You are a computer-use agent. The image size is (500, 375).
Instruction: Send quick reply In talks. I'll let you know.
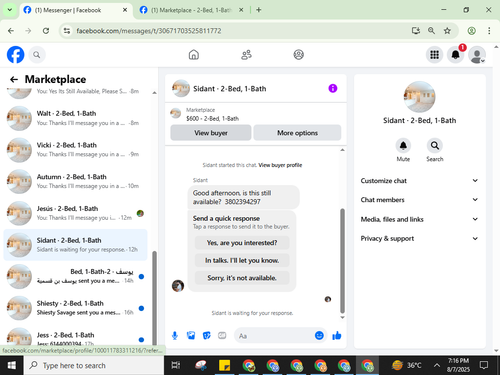(x=242, y=260)
